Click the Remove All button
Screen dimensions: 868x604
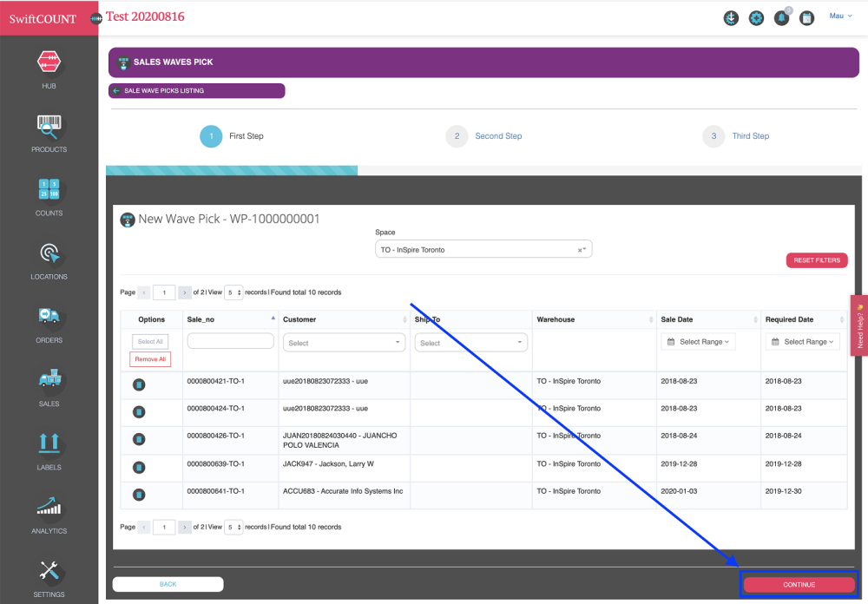pyautogui.click(x=150, y=359)
